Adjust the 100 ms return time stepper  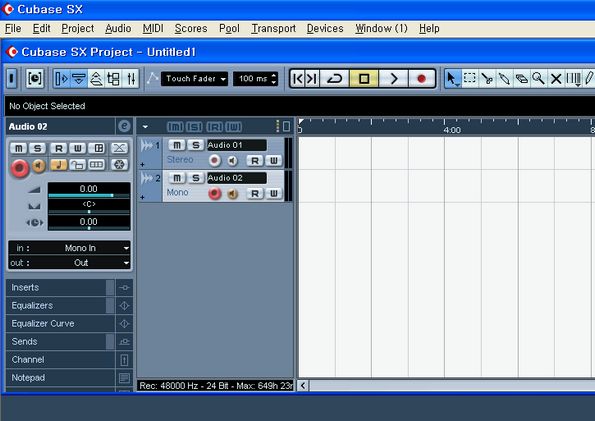tap(274, 79)
